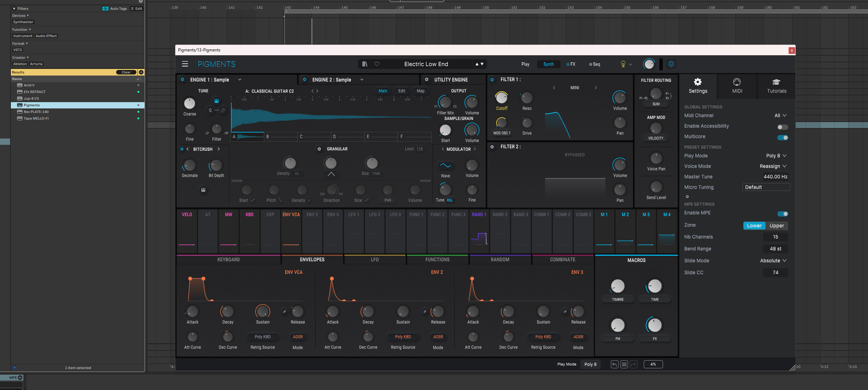868x390 pixels.
Task: Adjust the Filter 1 Cutoff knob
Action: 501,98
